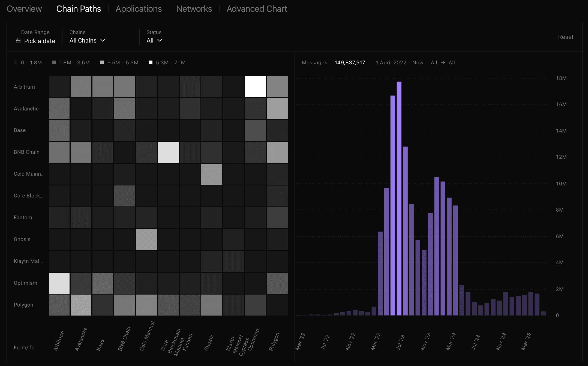Image resolution: width=588 pixels, height=366 pixels.
Task: Click the Celo Mainnet to Gnosis cell
Action: [212, 174]
